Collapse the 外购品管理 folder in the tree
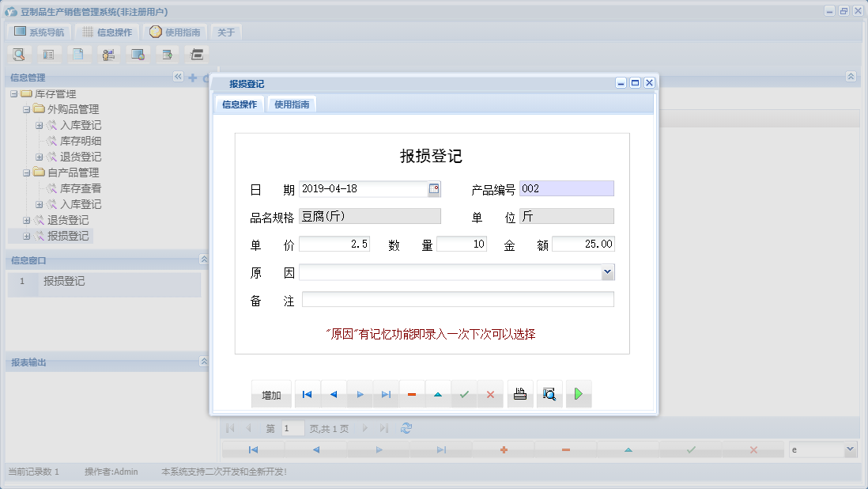The width and height of the screenshot is (868, 489). coord(26,108)
